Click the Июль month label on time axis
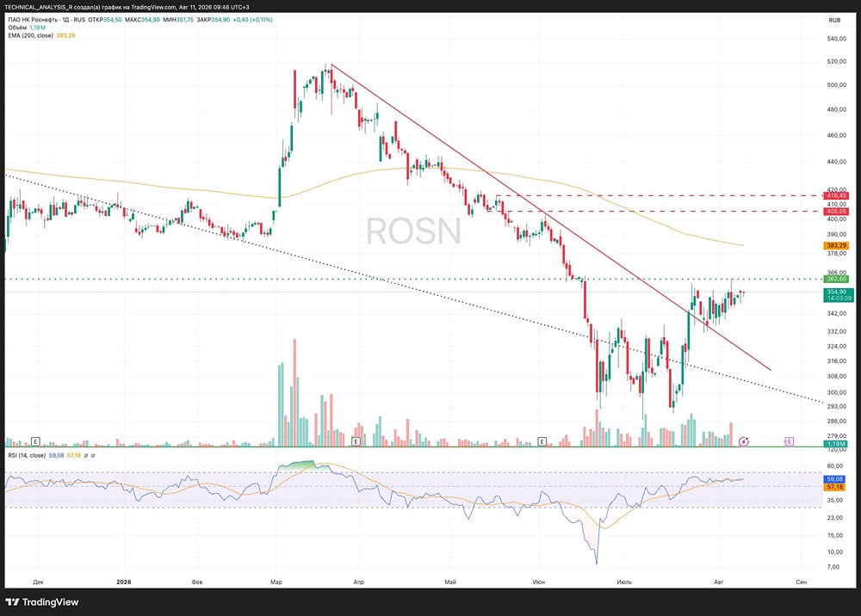The width and height of the screenshot is (861, 616). 624,582
